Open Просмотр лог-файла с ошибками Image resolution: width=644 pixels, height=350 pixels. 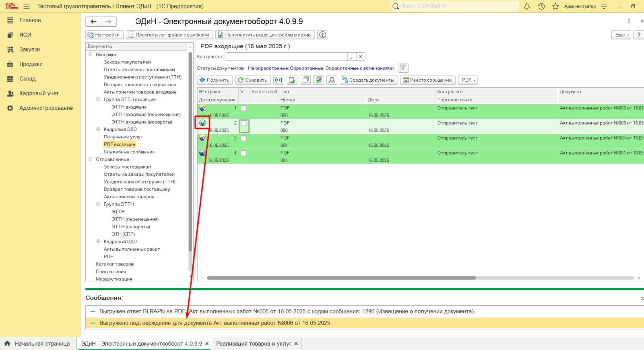coord(169,35)
